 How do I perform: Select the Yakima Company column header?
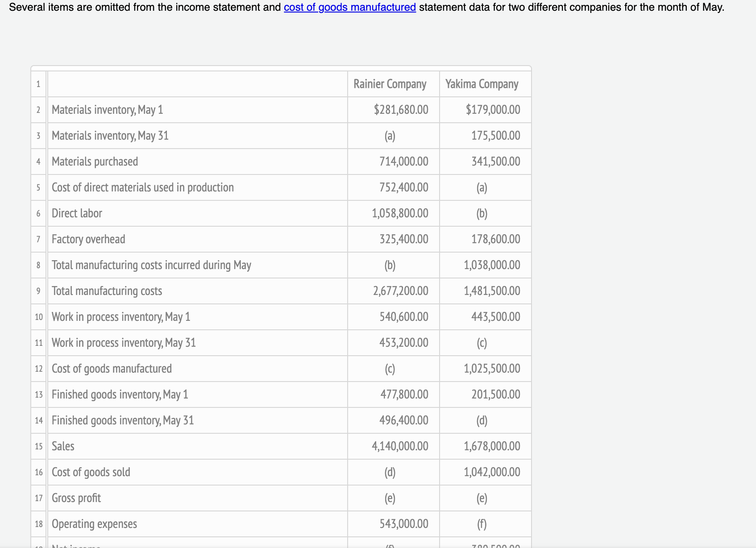click(482, 84)
